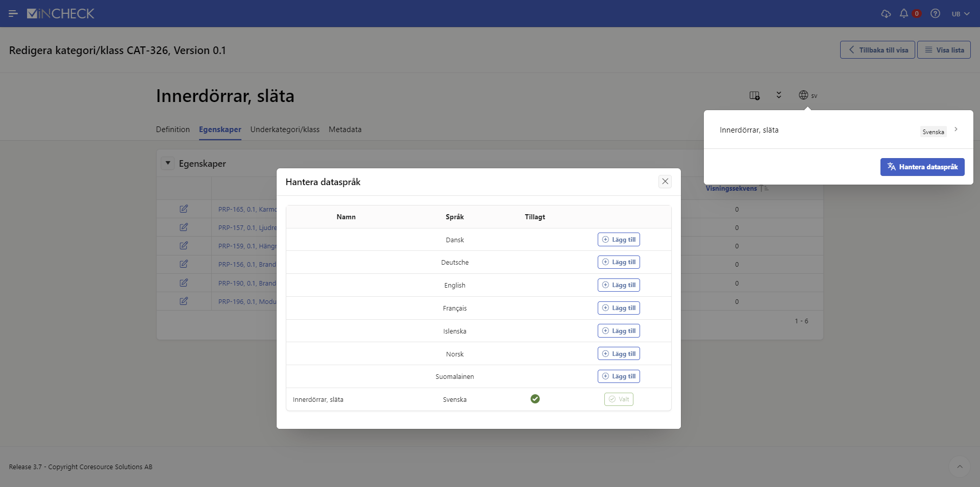Switch to the Metadata tab

pos(345,130)
